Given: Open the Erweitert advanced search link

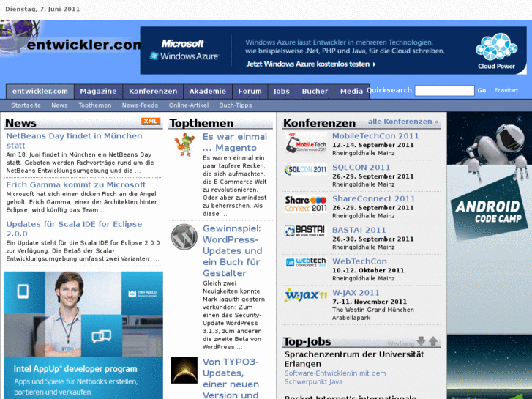Looking at the screenshot, I should click(x=506, y=90).
